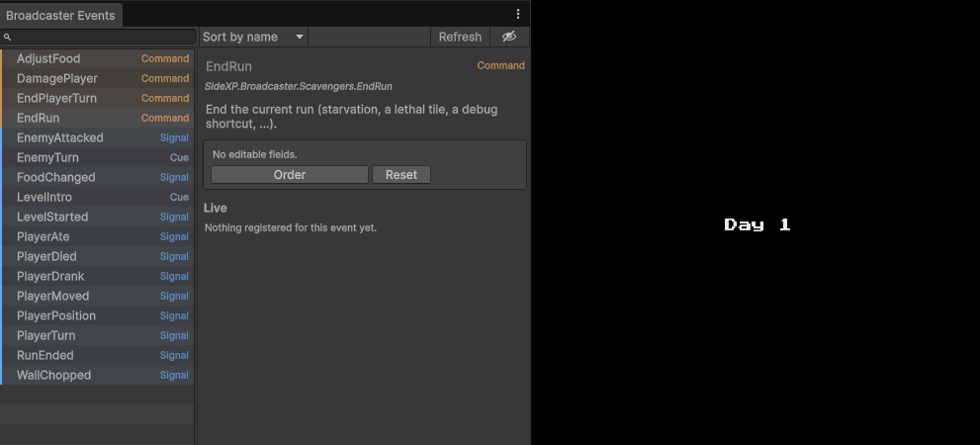Select the PlayerTurn signal row
Viewport: 980px width, 445px height.
click(97, 335)
